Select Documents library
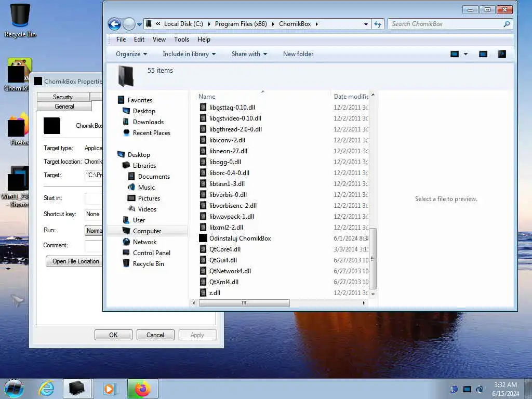Image resolution: width=532 pixels, height=399 pixels. coord(154,177)
